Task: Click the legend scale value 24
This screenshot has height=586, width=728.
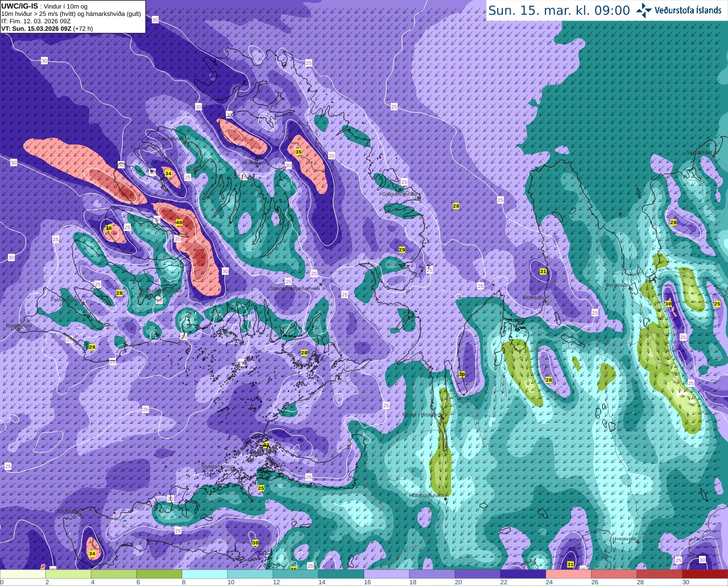Action: 549,582
